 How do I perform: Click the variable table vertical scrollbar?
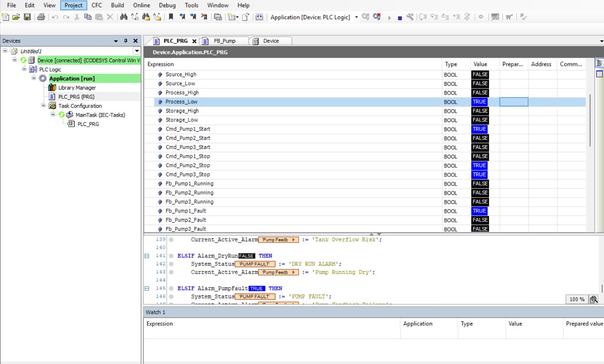click(x=590, y=120)
